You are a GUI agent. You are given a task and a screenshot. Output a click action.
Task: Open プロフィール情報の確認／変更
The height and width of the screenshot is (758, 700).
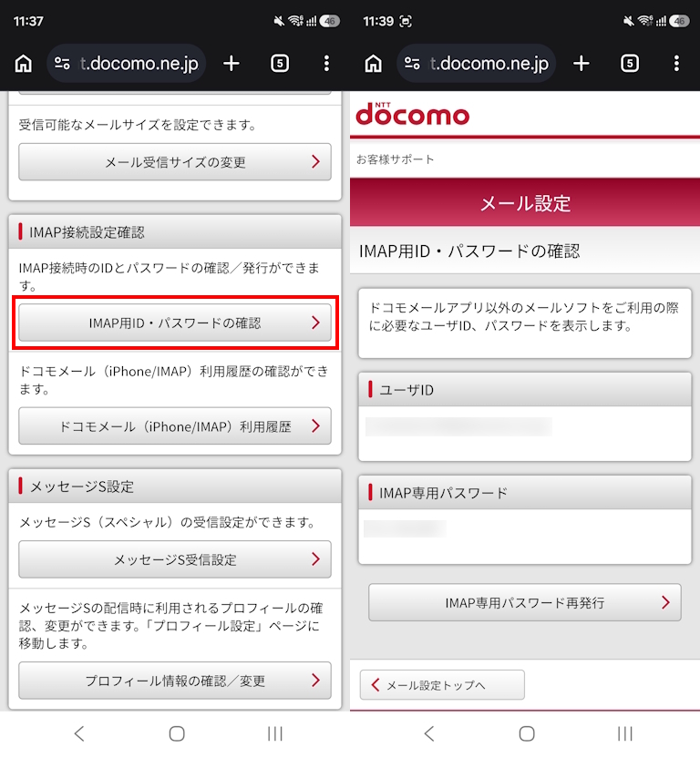pyautogui.click(x=175, y=681)
